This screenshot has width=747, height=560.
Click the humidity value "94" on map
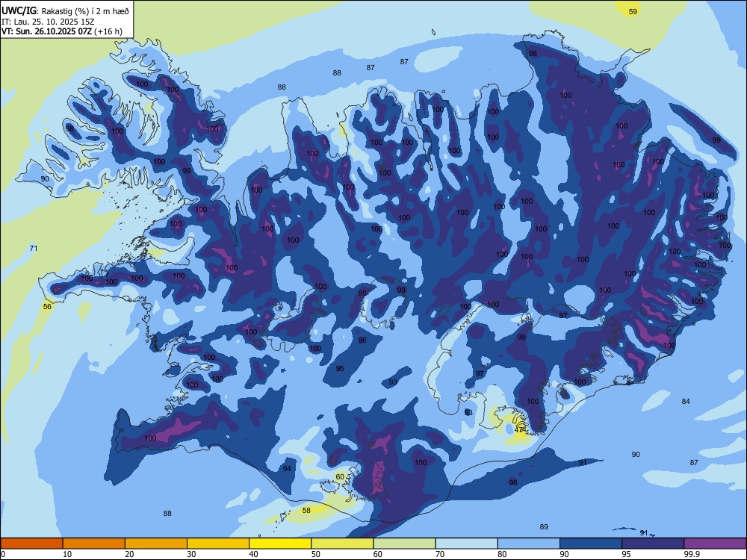287,469
